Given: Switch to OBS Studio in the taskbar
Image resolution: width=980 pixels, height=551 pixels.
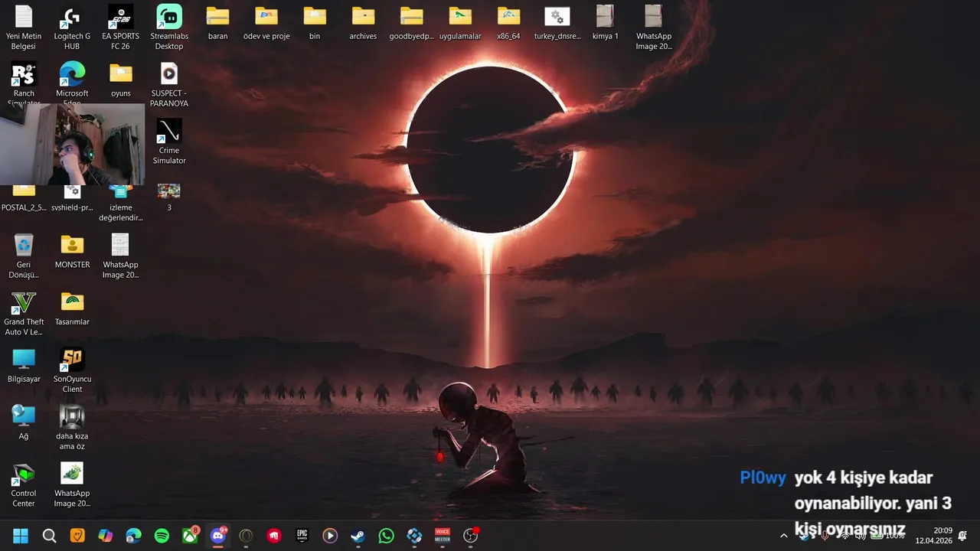Looking at the screenshot, I should coord(471,536).
